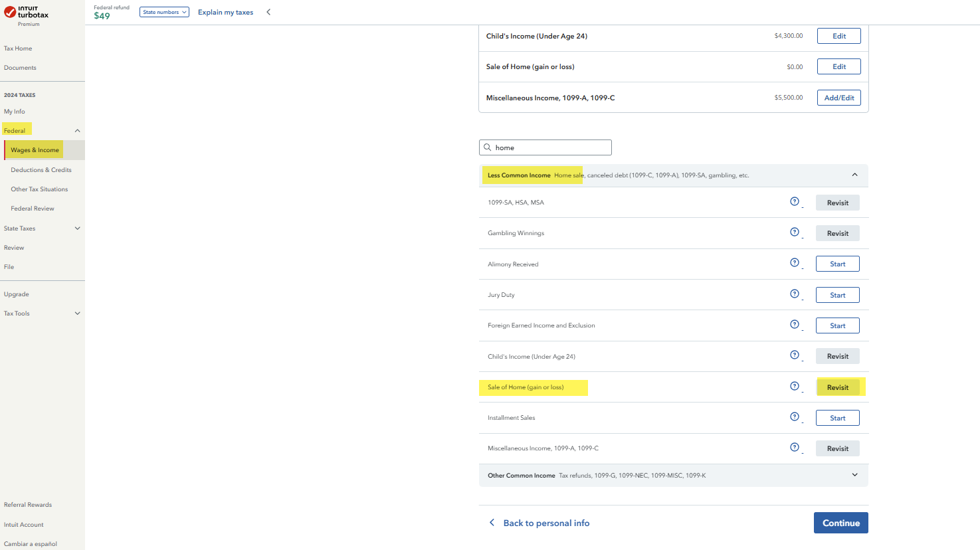
Task: Click the TurboTax logo icon
Action: coord(10,12)
